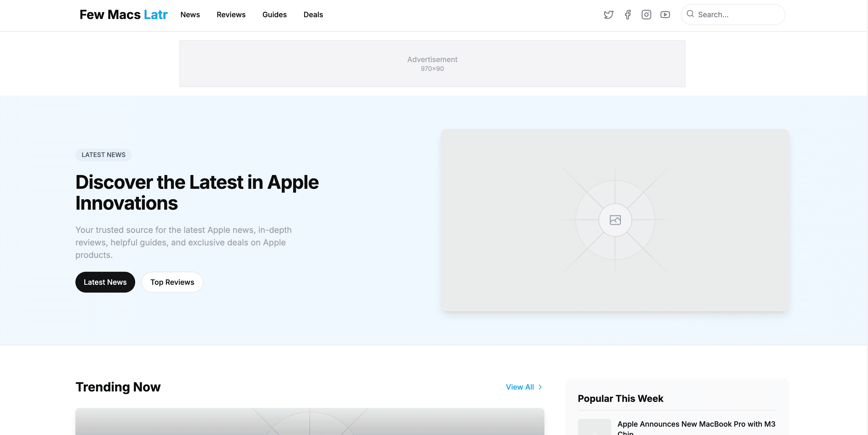
Task: Click the Advertisement 970×90 banner
Action: [432, 64]
